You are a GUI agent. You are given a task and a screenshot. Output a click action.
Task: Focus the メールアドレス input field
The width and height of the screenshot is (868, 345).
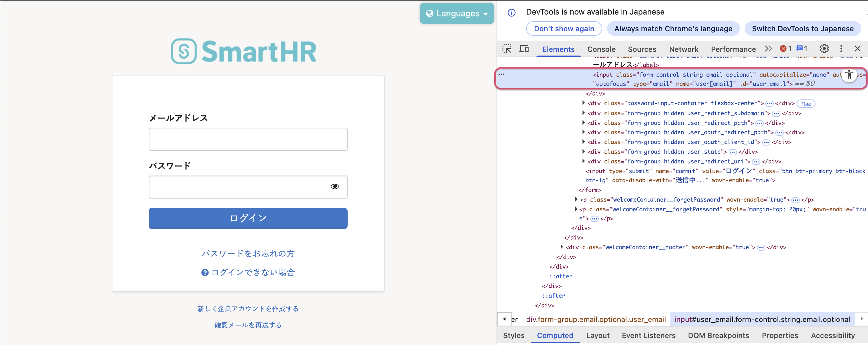(x=248, y=139)
